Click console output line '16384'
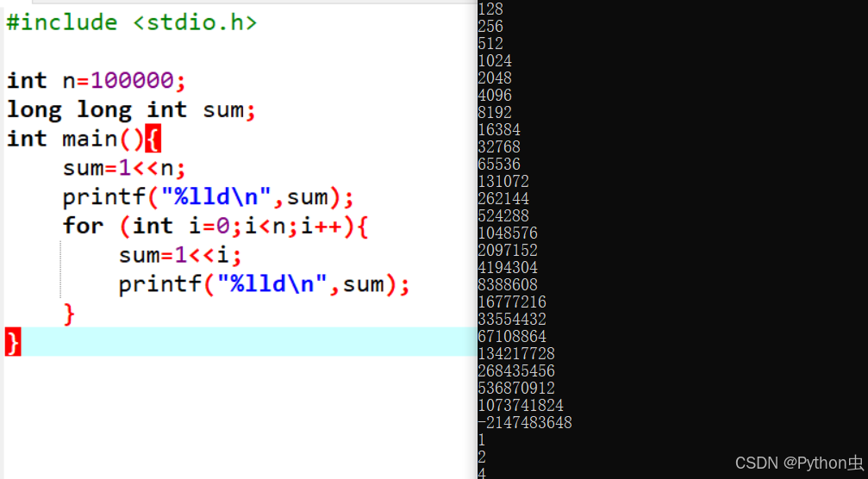 499,129
